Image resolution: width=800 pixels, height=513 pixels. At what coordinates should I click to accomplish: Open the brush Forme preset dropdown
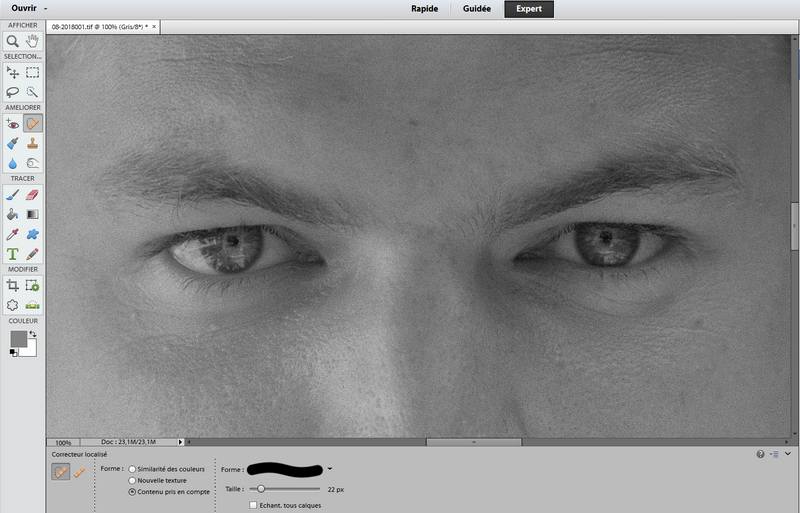[x=330, y=468]
